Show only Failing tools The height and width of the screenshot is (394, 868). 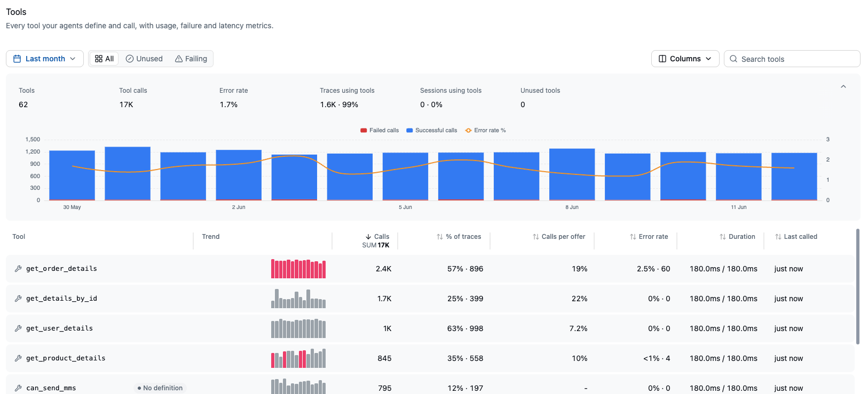click(x=191, y=59)
